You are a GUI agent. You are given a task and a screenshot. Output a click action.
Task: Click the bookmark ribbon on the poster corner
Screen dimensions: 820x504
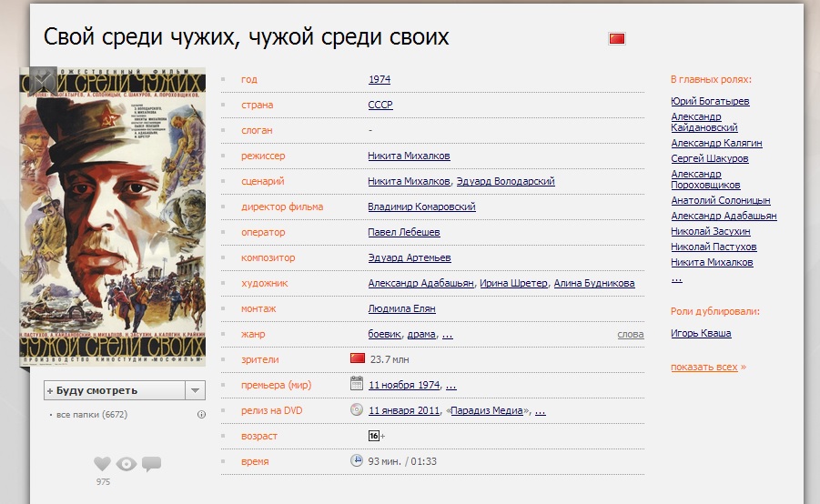[x=45, y=80]
